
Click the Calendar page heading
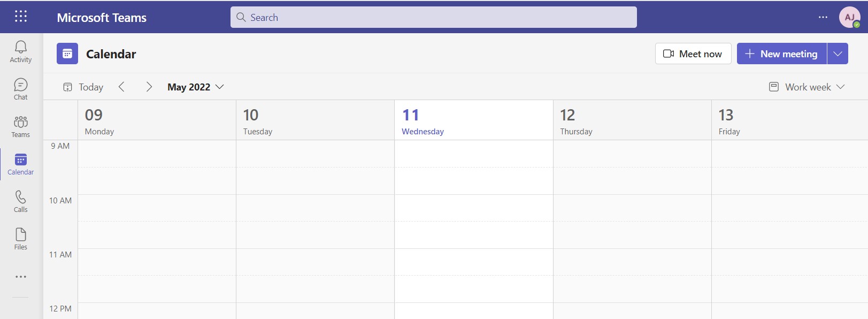(111, 54)
